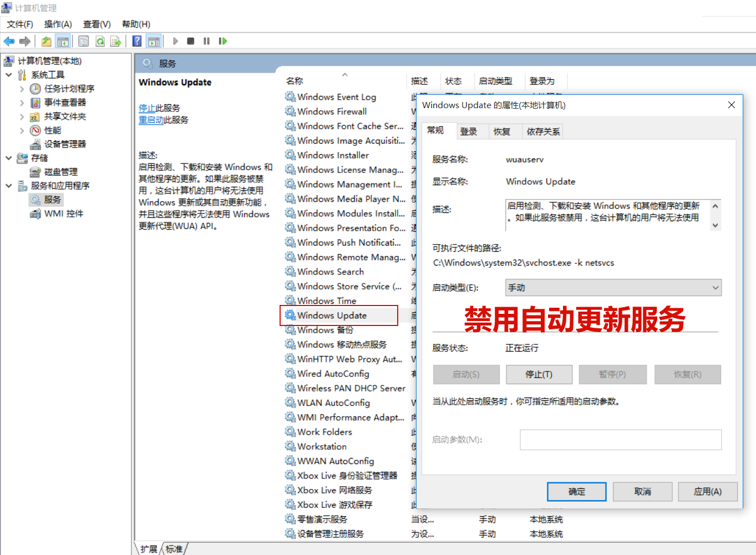Click the gear icon beside Windows Search
The width and height of the screenshot is (756, 555).
pyautogui.click(x=290, y=271)
